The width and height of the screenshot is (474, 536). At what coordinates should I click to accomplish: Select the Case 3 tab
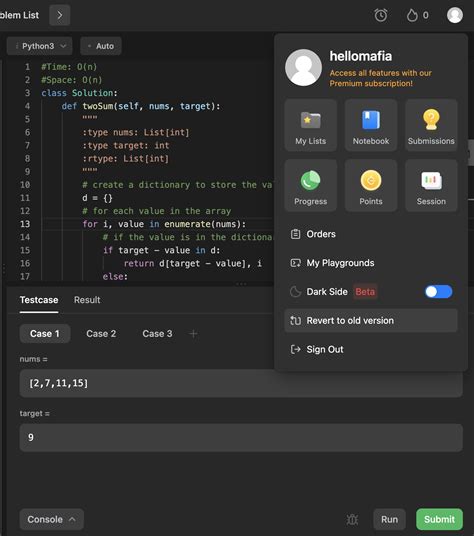pos(157,334)
